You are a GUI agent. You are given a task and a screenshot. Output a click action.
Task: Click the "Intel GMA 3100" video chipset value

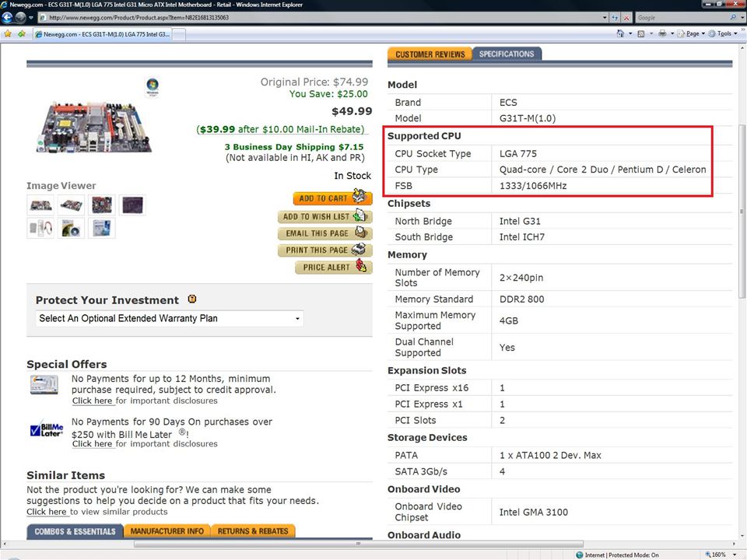[534, 513]
